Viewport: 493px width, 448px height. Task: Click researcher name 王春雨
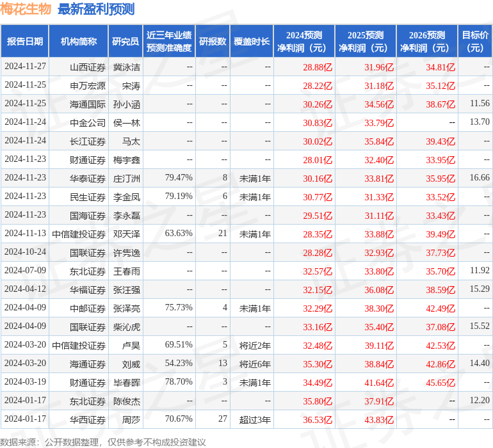pos(127,271)
